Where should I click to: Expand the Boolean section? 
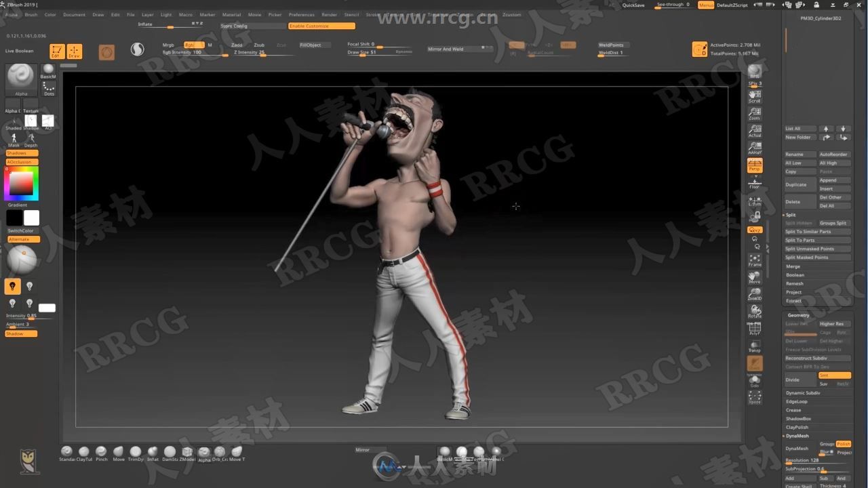[x=795, y=275]
